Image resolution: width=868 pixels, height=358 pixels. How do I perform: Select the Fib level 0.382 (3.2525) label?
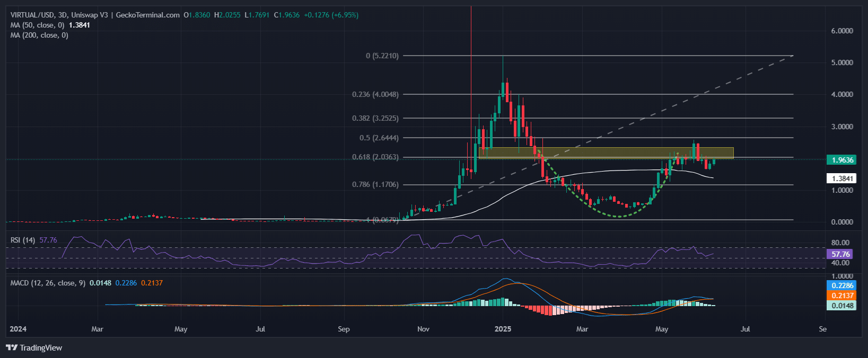pyautogui.click(x=375, y=118)
